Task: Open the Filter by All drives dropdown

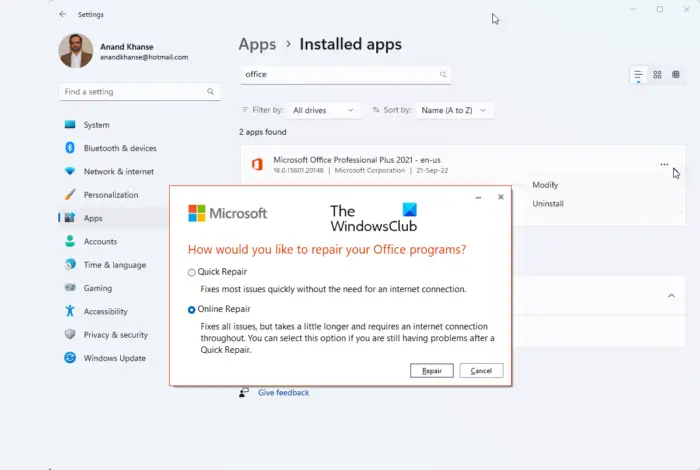Action: (x=324, y=110)
